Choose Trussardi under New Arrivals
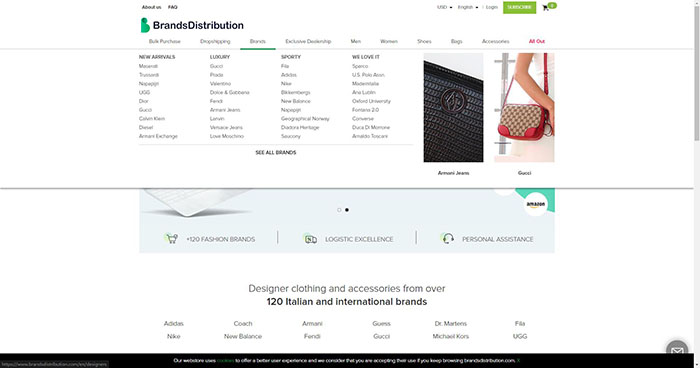Viewport: 700px width, 368px height. 149,75
